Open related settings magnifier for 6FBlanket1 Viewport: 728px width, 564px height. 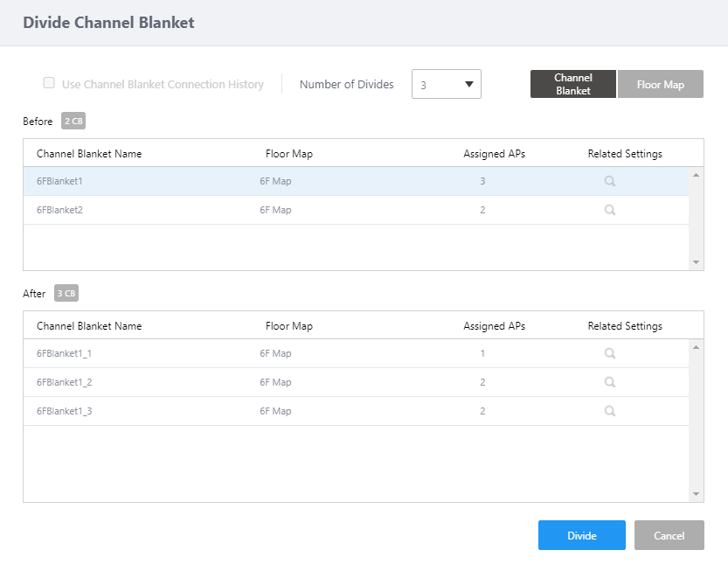[610, 182]
